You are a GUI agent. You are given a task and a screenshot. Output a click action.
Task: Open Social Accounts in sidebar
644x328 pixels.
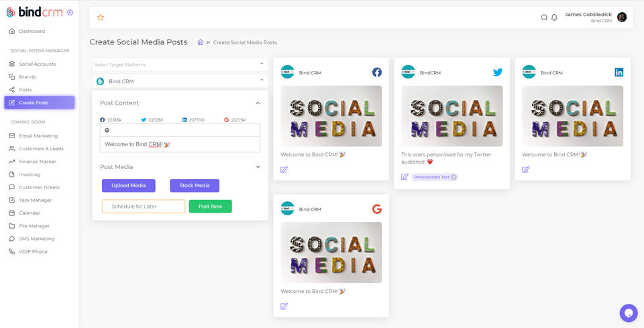pyautogui.click(x=38, y=64)
